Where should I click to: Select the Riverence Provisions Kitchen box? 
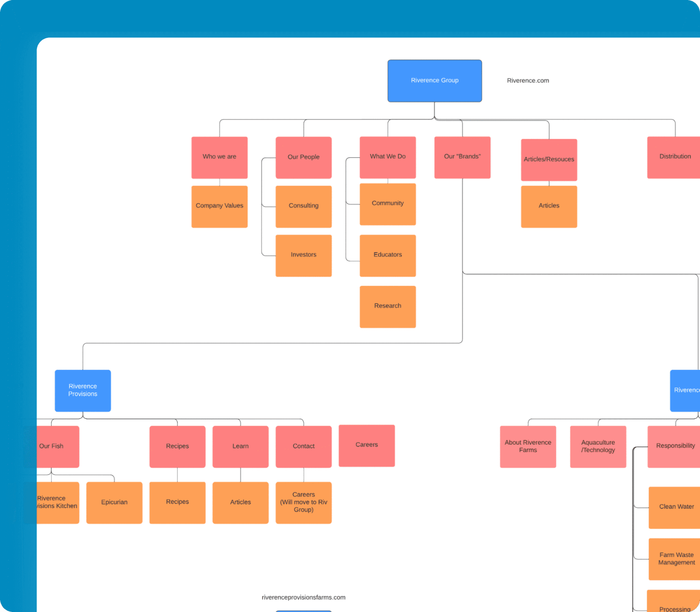[x=51, y=503]
